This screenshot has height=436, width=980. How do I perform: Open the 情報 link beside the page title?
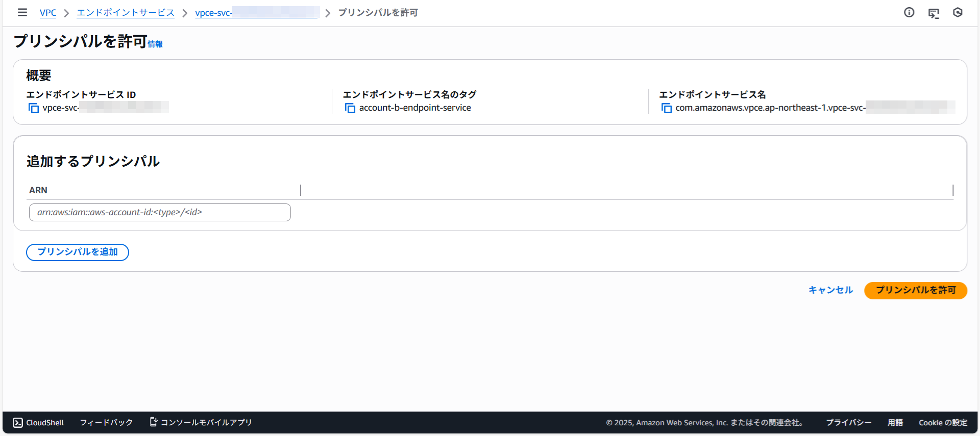tap(155, 44)
